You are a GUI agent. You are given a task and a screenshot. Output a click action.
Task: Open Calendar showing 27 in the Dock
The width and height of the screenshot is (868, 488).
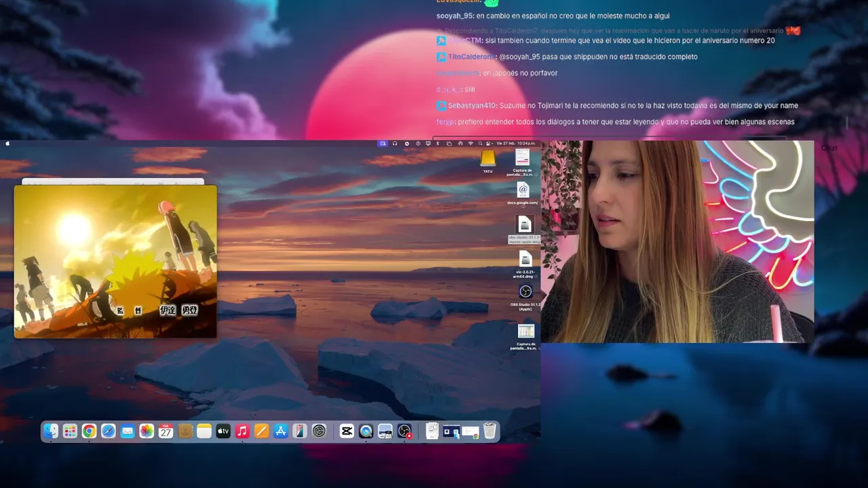click(x=165, y=431)
